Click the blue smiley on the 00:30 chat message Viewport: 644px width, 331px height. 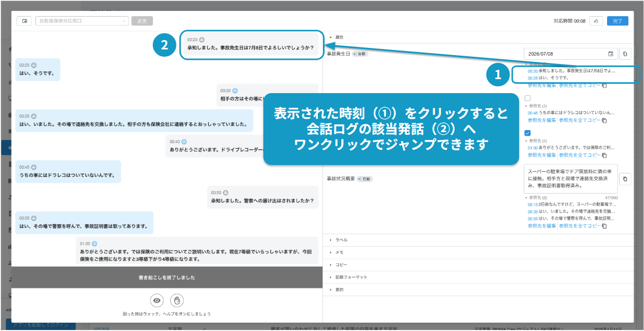click(235, 91)
